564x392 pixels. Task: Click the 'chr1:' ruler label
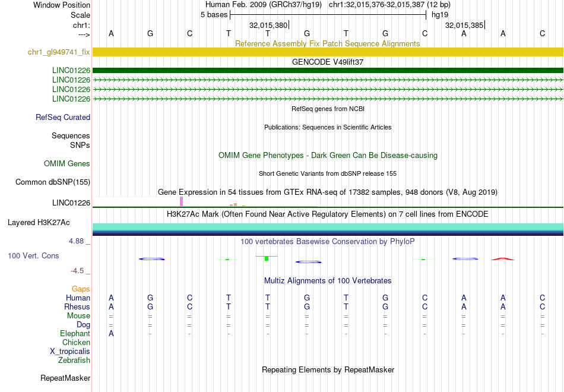click(82, 25)
